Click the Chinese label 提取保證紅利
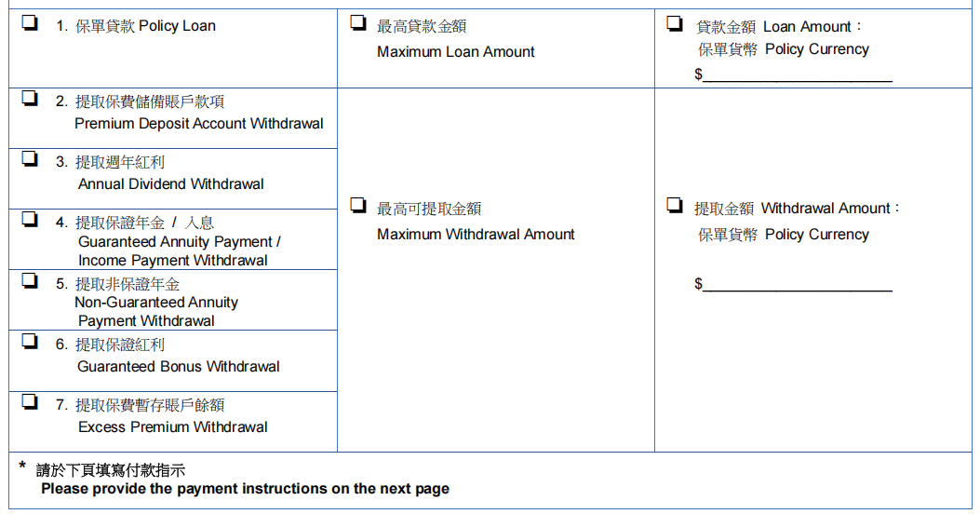 point(120,345)
